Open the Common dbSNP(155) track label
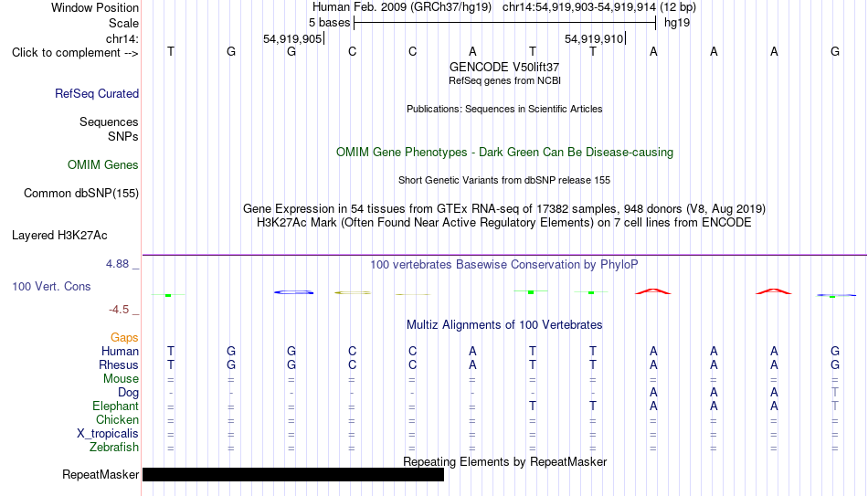 pyautogui.click(x=81, y=194)
